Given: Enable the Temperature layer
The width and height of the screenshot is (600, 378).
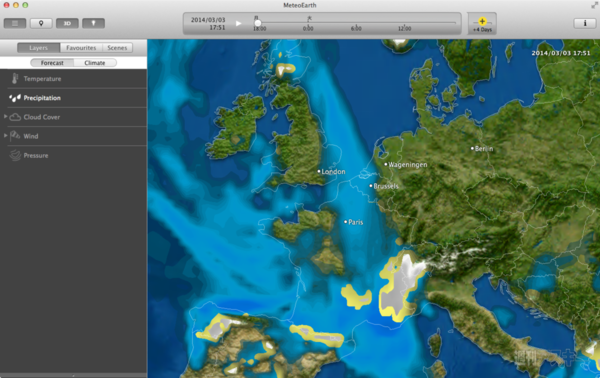Looking at the screenshot, I should [x=42, y=79].
